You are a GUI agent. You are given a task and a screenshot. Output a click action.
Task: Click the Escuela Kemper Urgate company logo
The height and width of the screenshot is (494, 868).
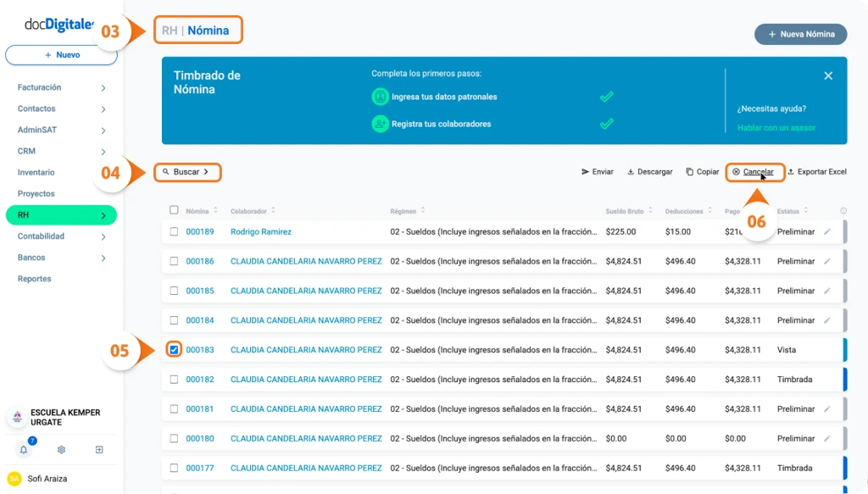click(17, 417)
